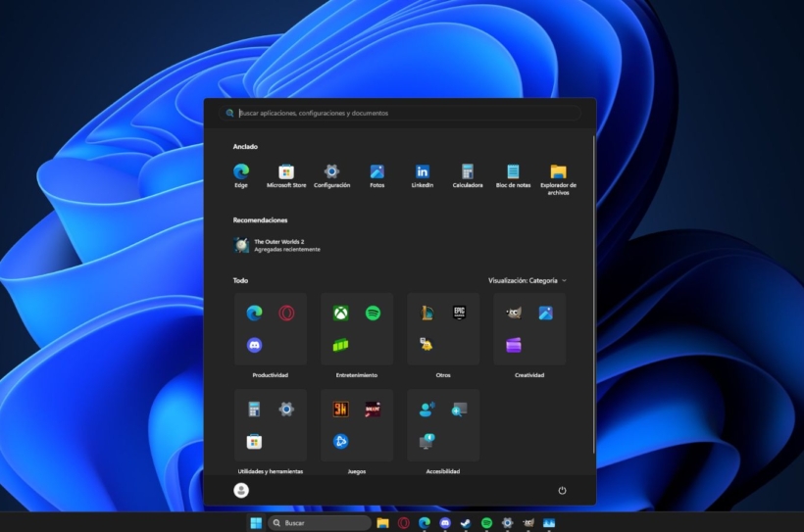Viewport: 804px width, 532px height.
Task: Open Opera from the taskbar
Action: 404,523
